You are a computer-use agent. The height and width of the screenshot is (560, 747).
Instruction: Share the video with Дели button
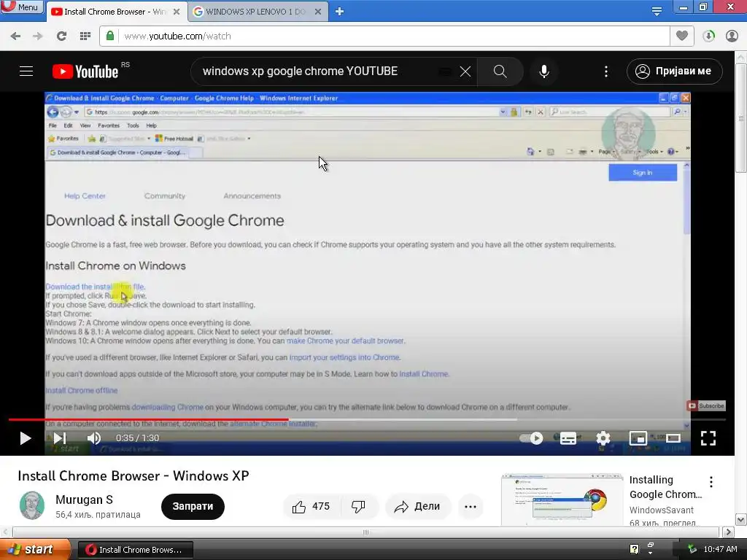(x=417, y=506)
